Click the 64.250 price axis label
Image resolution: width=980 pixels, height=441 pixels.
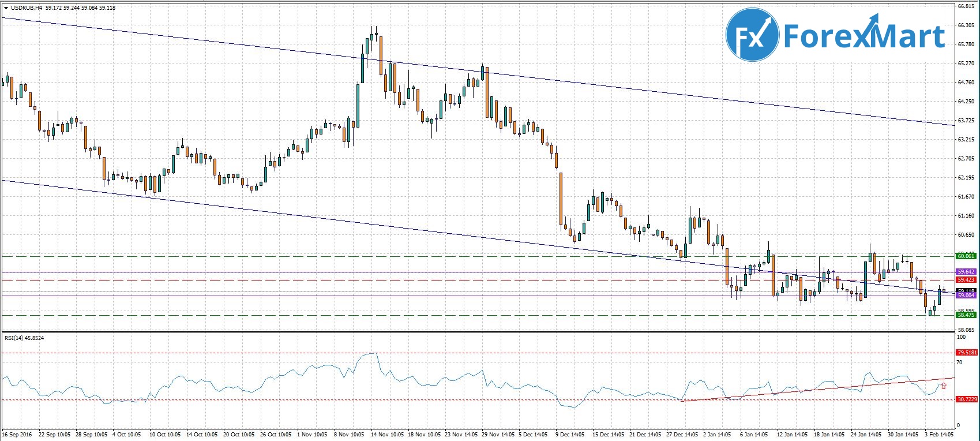pyautogui.click(x=966, y=102)
